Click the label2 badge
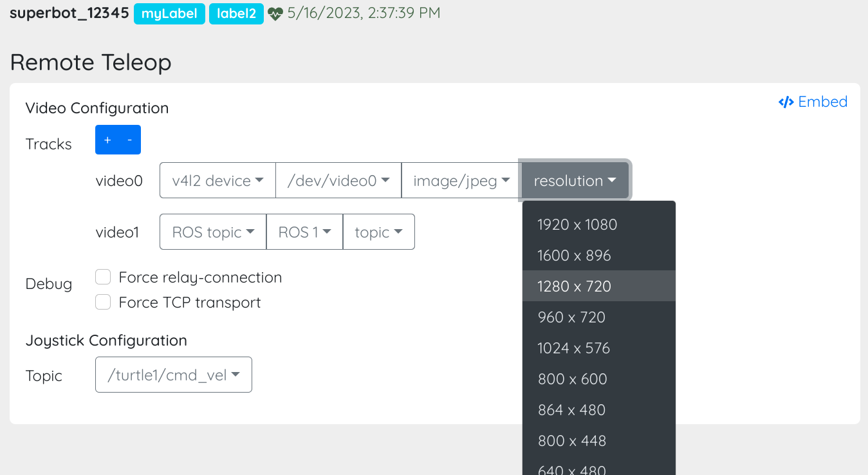The height and width of the screenshot is (475, 868). tap(236, 12)
